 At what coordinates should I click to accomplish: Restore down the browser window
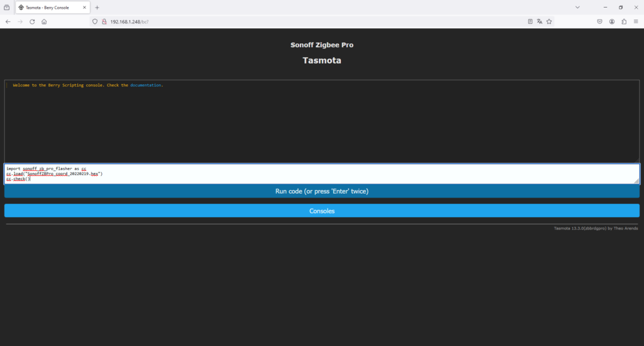[x=621, y=8]
